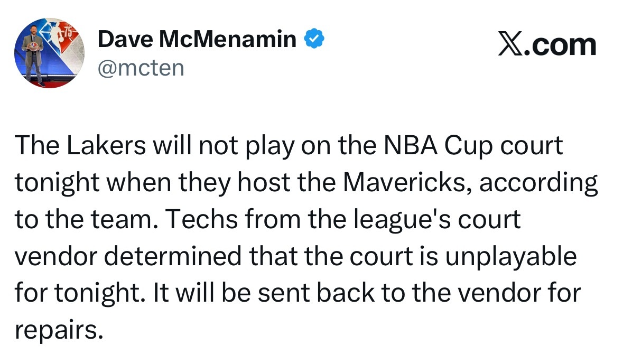Screen dimensions: 623x364
Task: Click the word tonight in the tweet
Action: (56, 182)
